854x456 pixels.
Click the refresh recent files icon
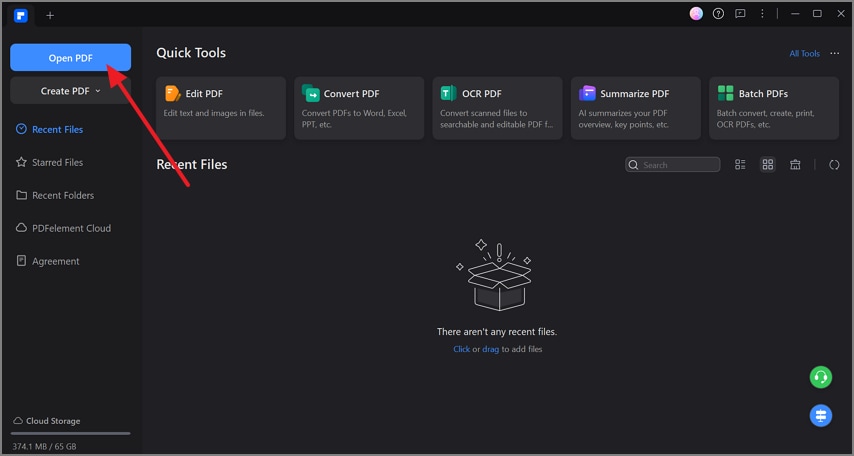(x=835, y=165)
